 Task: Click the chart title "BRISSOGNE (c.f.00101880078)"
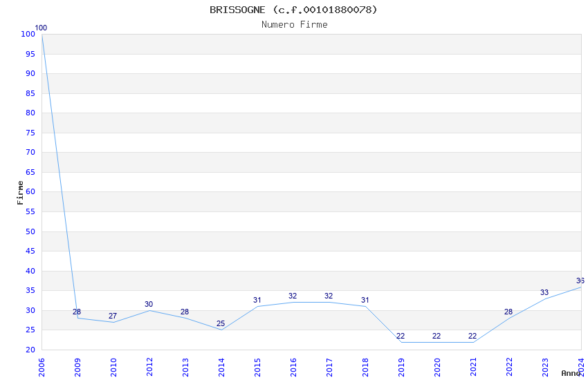click(x=293, y=10)
